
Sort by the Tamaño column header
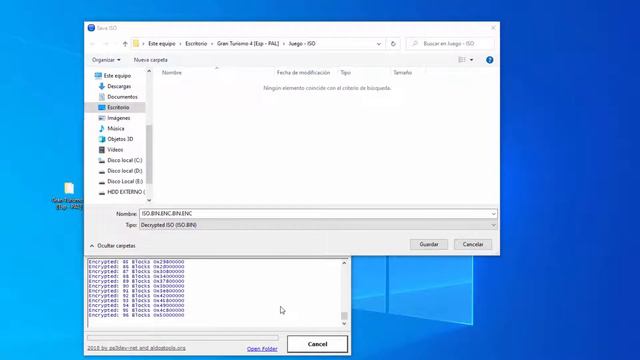(402, 73)
